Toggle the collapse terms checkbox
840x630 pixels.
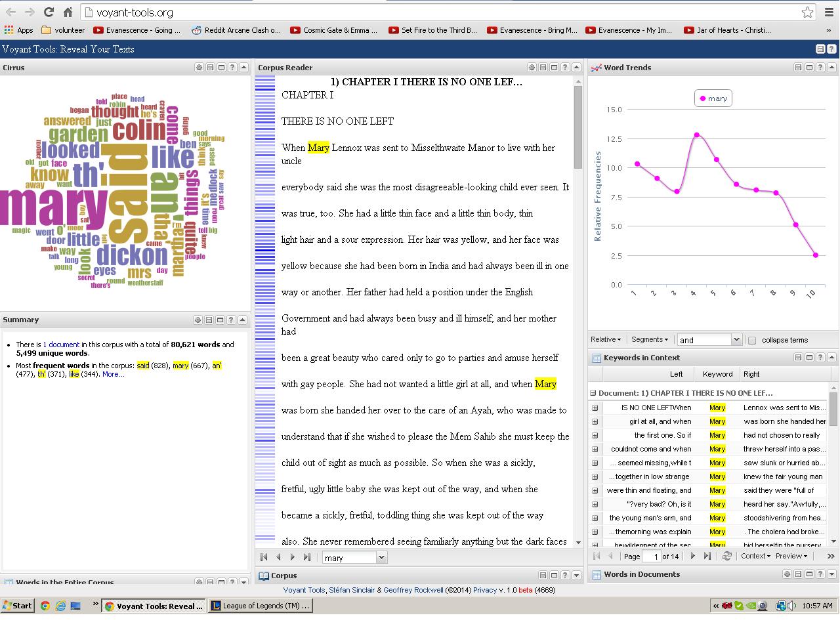tap(752, 340)
